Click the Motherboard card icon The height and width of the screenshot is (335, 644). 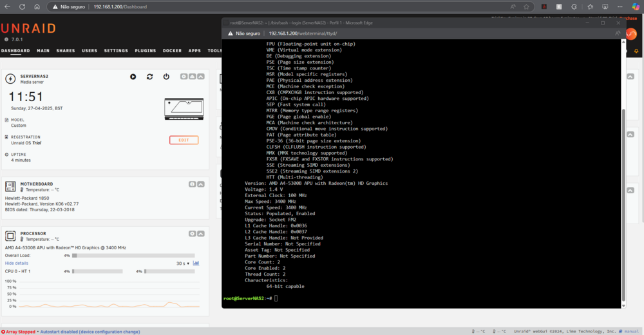pyautogui.click(x=10, y=187)
